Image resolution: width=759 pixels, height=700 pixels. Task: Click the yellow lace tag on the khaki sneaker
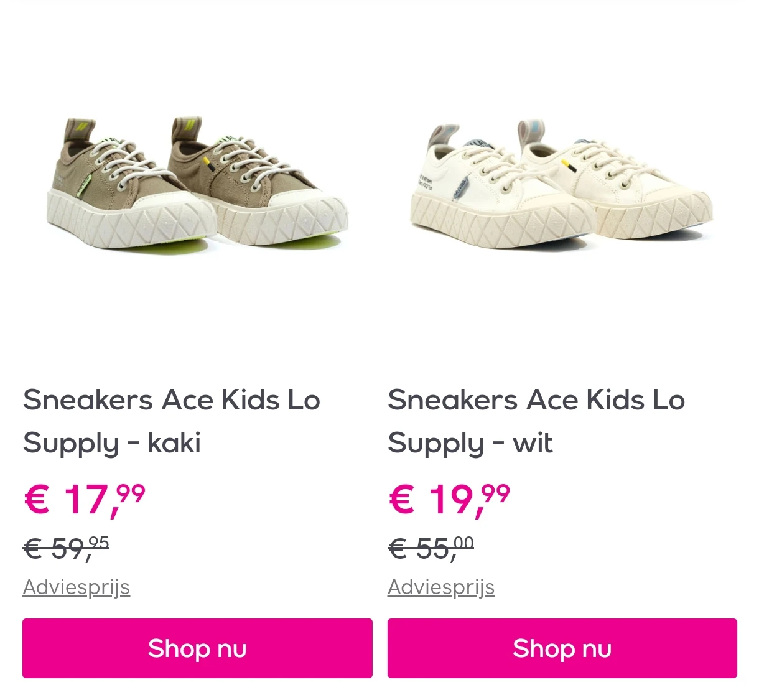point(208,164)
